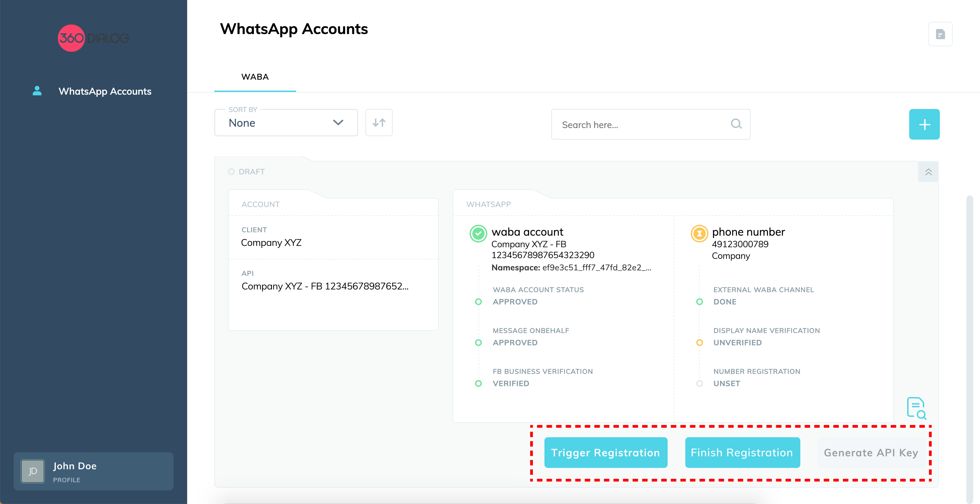Click the orange phone number pending icon

[x=699, y=233]
